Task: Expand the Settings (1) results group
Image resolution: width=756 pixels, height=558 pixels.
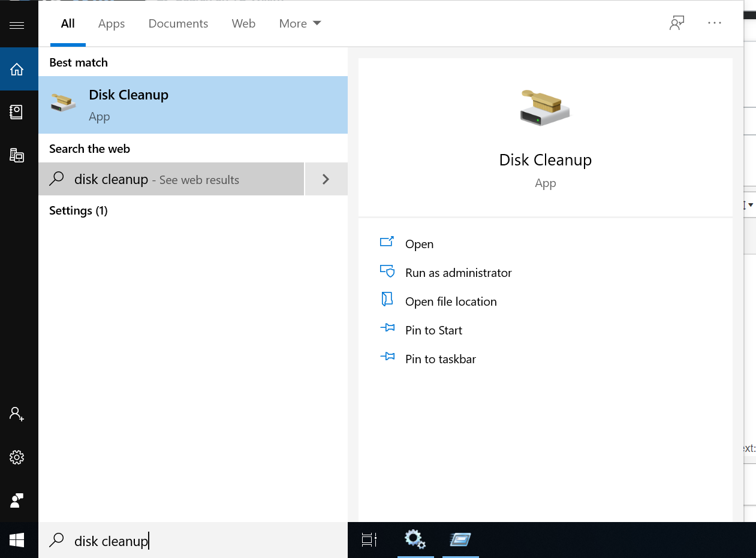Action: coord(79,211)
